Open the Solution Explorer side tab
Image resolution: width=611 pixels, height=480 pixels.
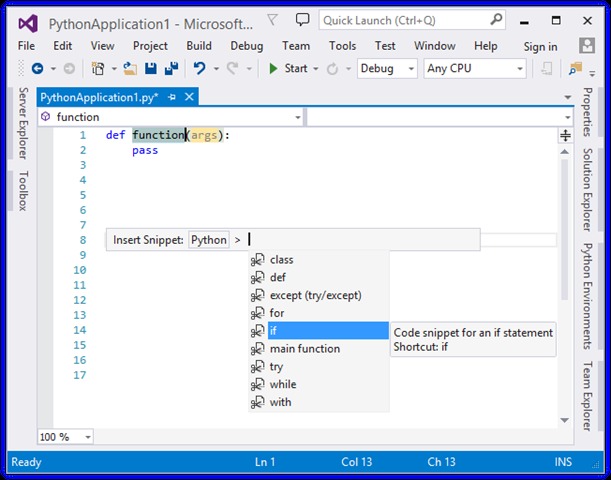tap(587, 190)
